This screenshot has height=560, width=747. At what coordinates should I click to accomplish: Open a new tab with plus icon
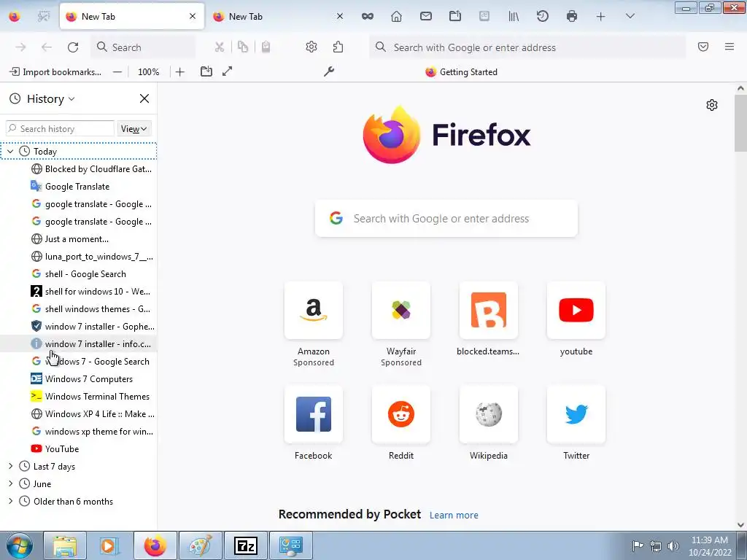pyautogui.click(x=601, y=17)
